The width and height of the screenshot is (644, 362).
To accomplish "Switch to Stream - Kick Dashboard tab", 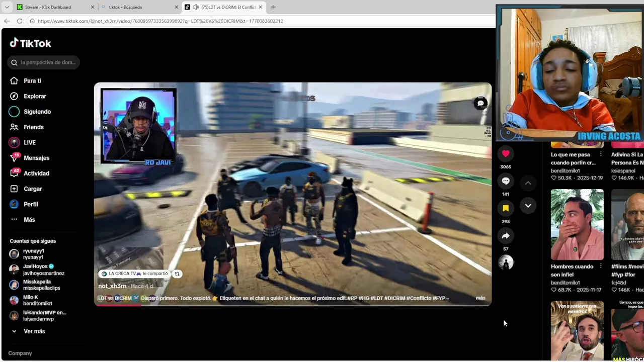I will pyautogui.click(x=48, y=7).
